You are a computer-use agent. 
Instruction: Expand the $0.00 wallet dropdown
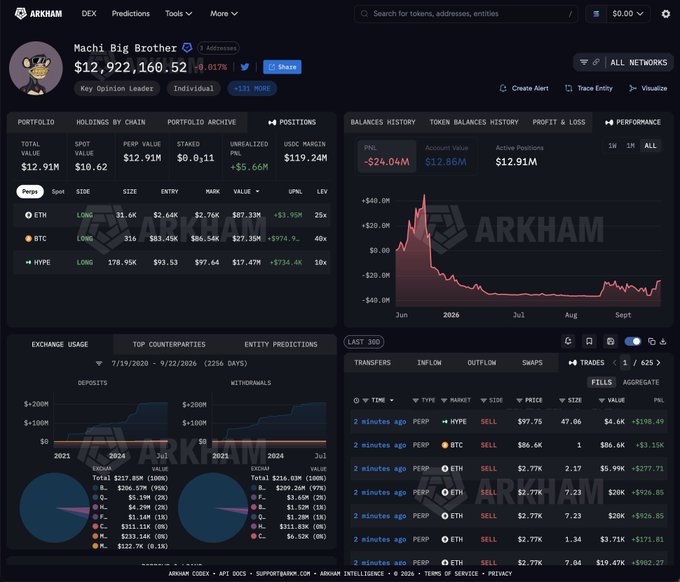(628, 14)
